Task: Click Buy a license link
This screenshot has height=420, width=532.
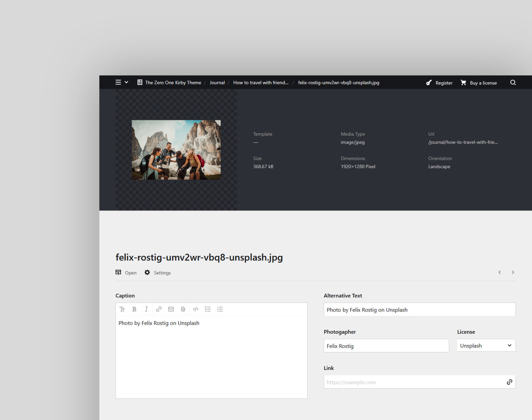Action: pyautogui.click(x=479, y=83)
